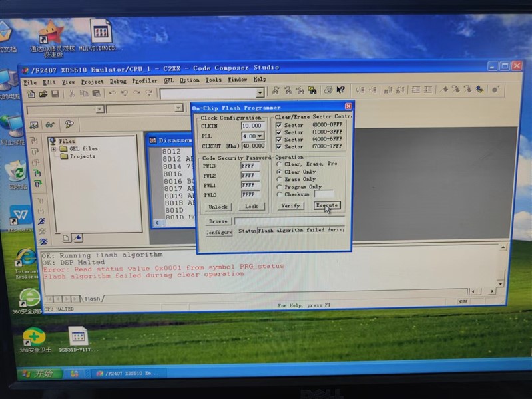
Task: Select the Checksum radio option
Action: click(x=279, y=194)
